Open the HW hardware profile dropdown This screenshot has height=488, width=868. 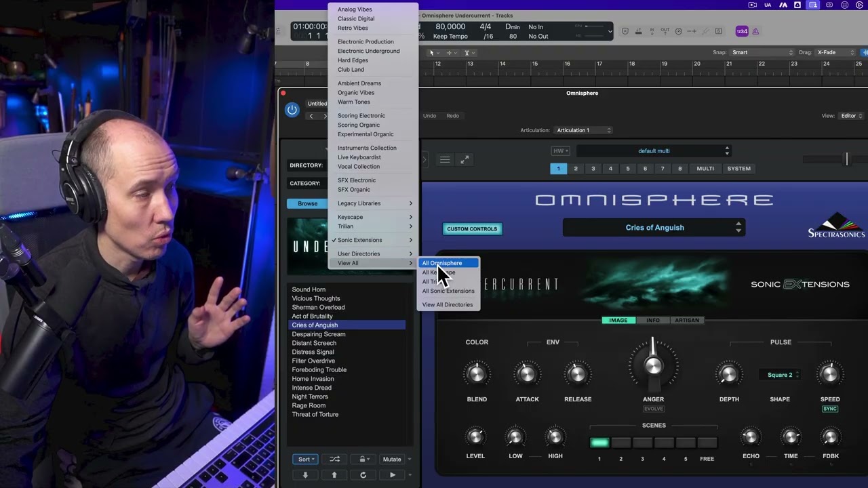[561, 151]
